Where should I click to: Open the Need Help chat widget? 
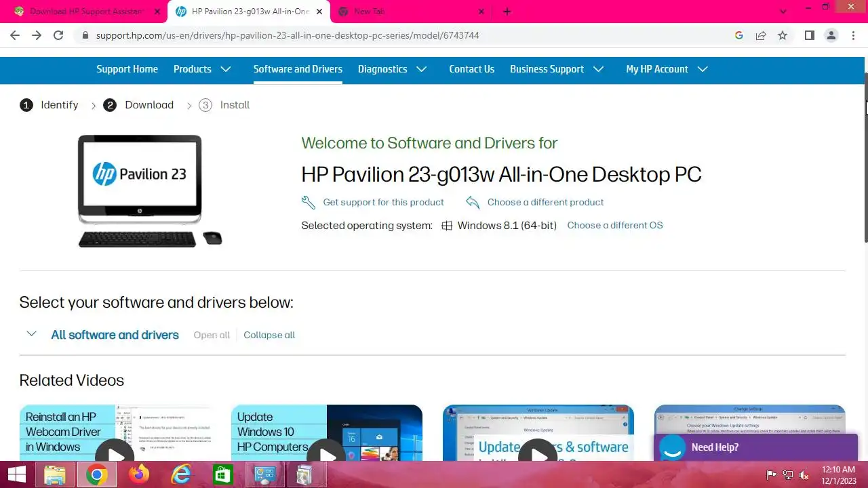coord(755,447)
